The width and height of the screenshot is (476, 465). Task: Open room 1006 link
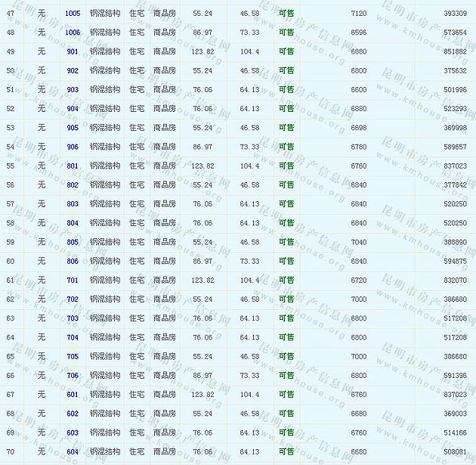[73, 33]
